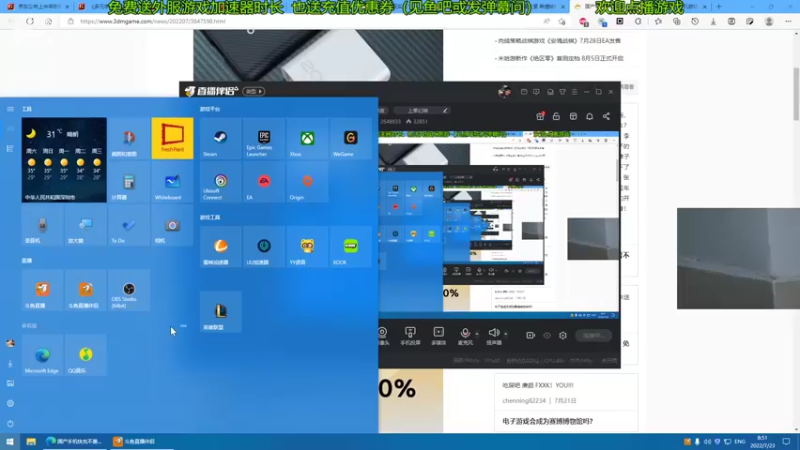The width and height of the screenshot is (800, 450).
Task: Open the EA app tile
Action: pyautogui.click(x=264, y=182)
